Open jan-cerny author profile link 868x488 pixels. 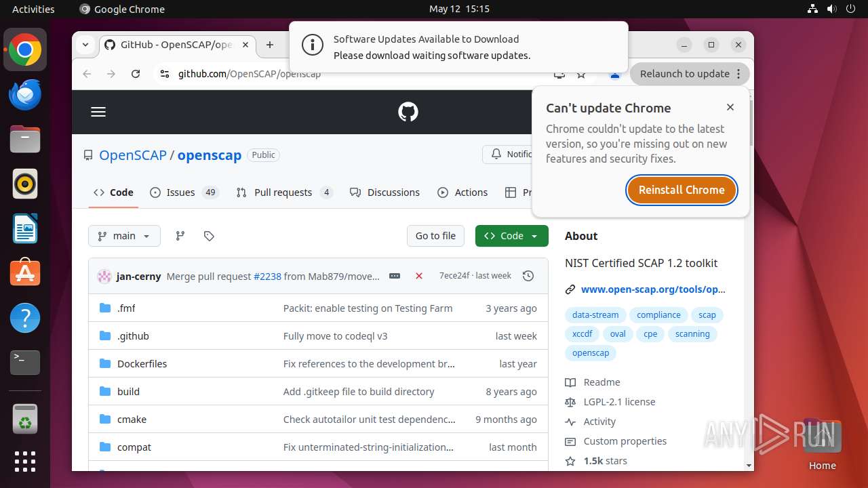click(x=138, y=276)
